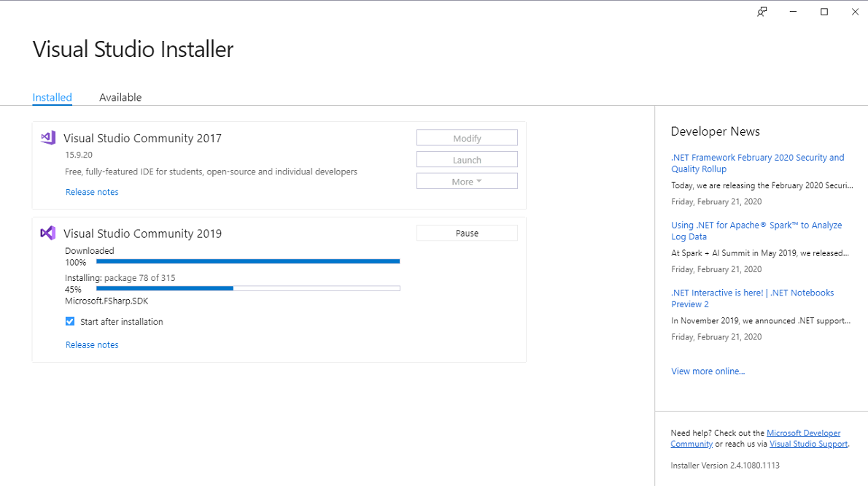
Task: Click the Downloaded 100% progress bar
Action: pos(248,261)
